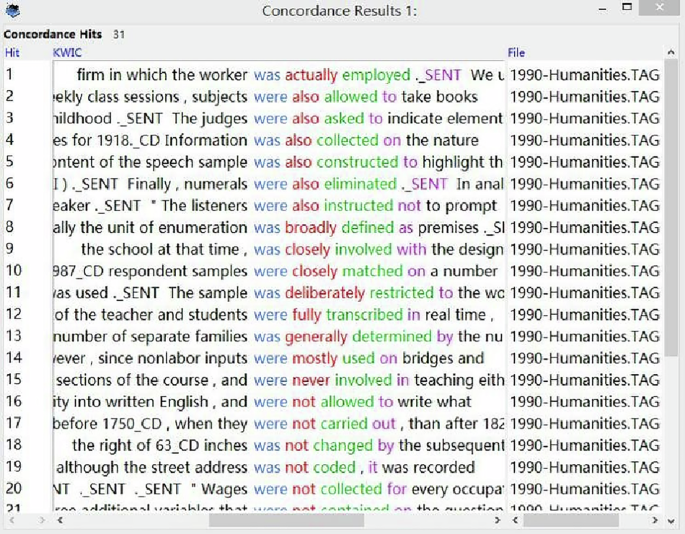Select hit 10 'were closely matched on'

(339, 271)
